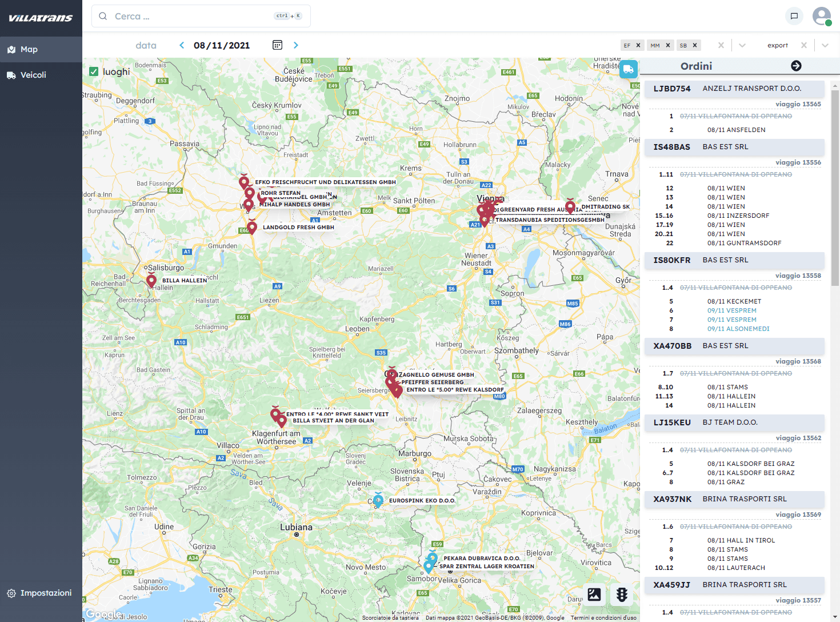Viewport: 840px width, 622px height.
Task: Click the search magnifier icon
Action: pos(103,16)
